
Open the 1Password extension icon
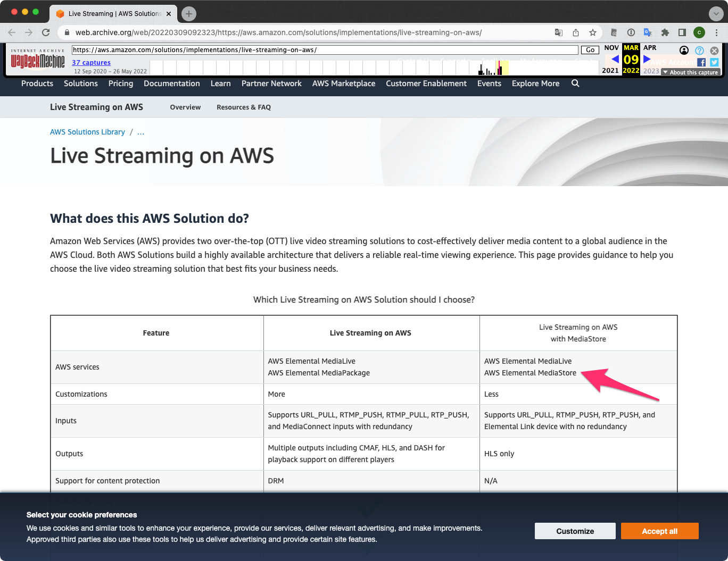(631, 32)
